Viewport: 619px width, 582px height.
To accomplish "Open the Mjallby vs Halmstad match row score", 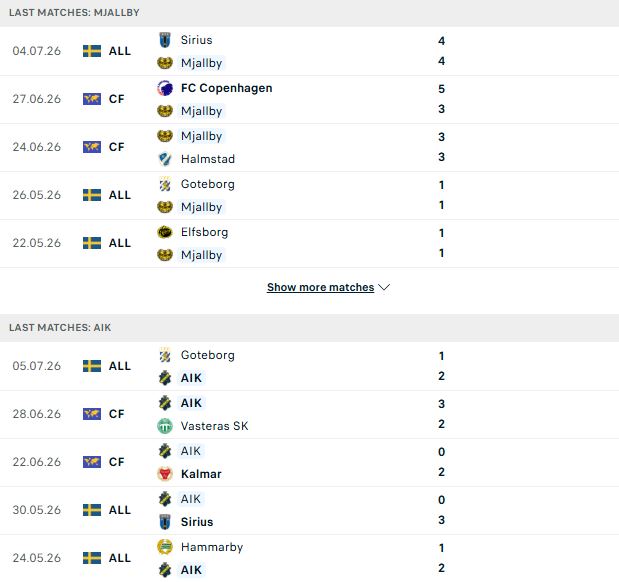I will [441, 147].
